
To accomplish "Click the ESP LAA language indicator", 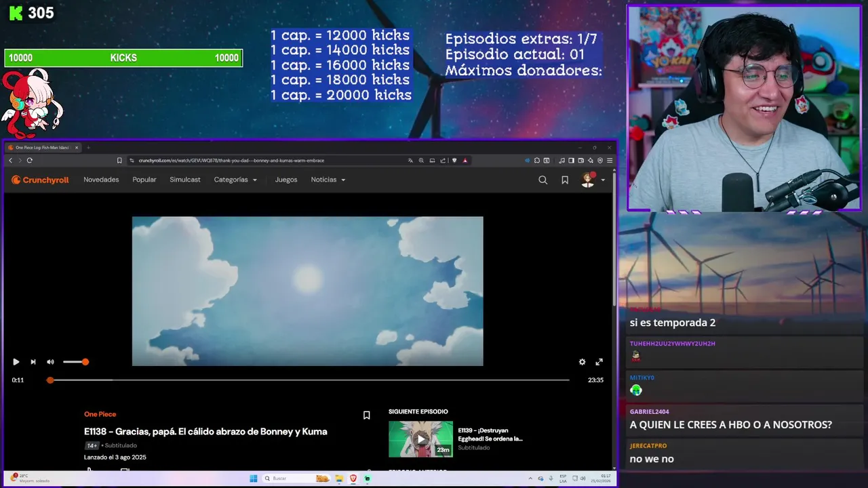I will pyautogui.click(x=563, y=479).
